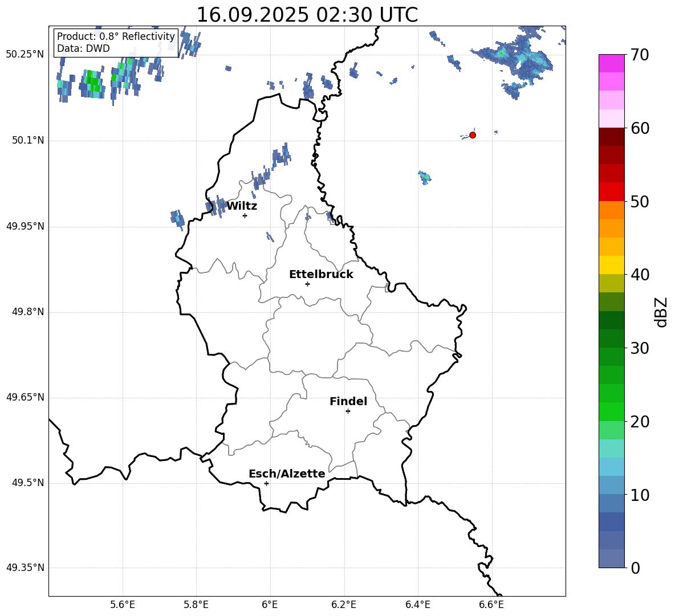Click the 6.4°E longitude label

tap(417, 605)
